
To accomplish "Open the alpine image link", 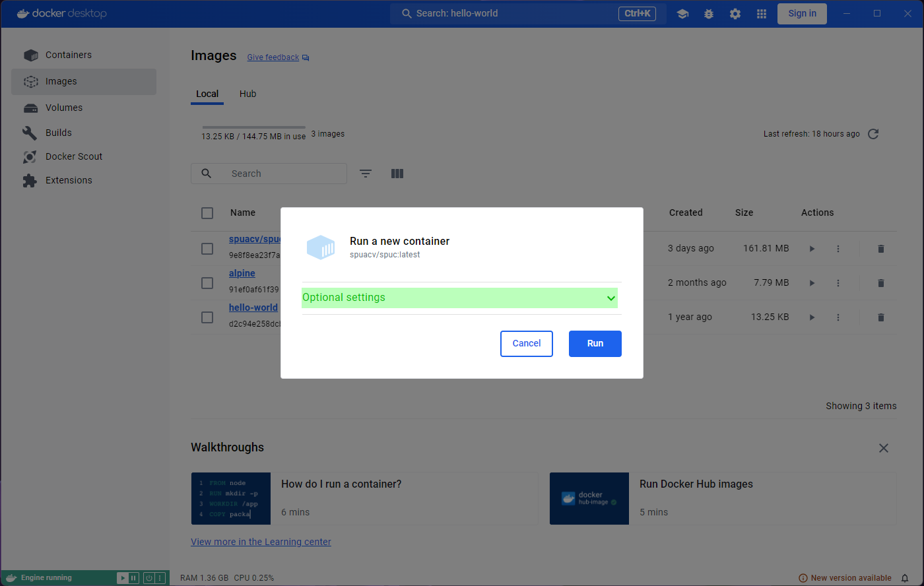I will pyautogui.click(x=242, y=274).
